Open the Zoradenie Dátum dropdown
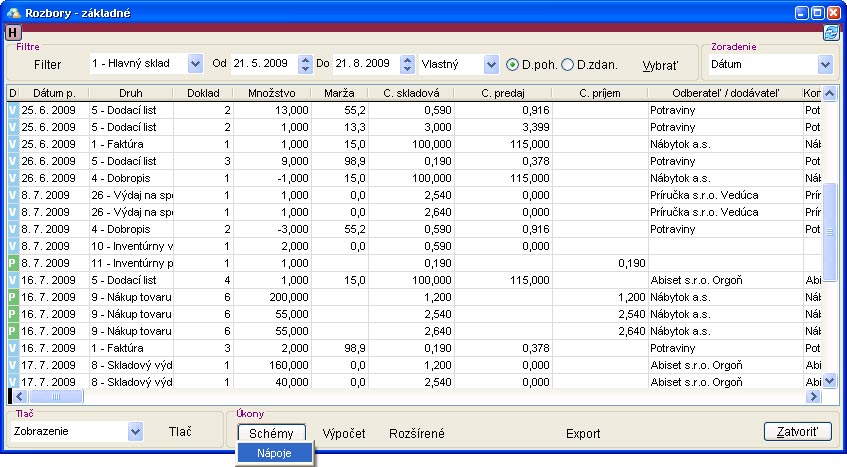The width and height of the screenshot is (847, 467). point(825,64)
